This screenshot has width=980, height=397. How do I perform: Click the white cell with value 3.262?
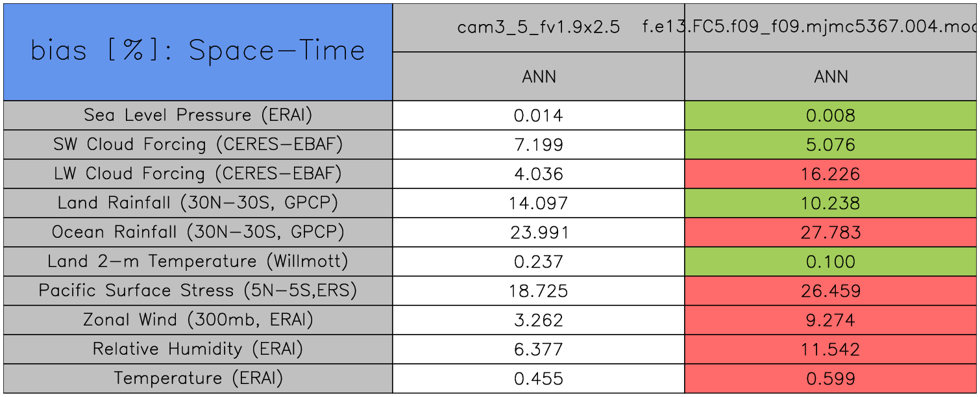(538, 320)
